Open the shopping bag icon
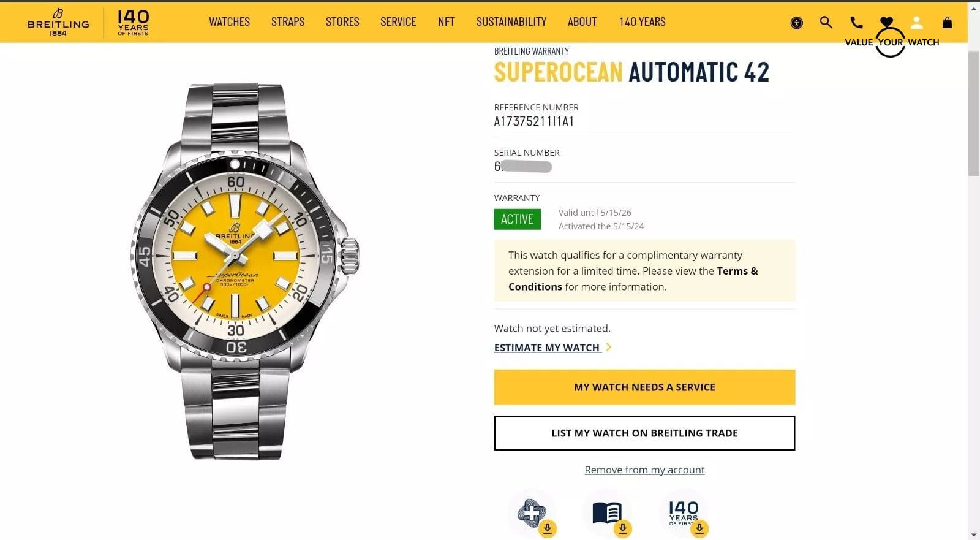Image resolution: width=980 pixels, height=540 pixels. (947, 22)
